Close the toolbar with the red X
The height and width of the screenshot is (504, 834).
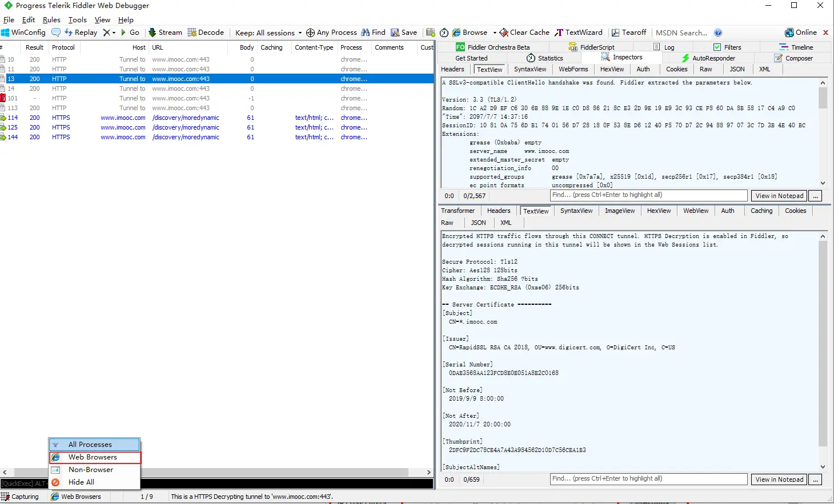pyautogui.click(x=825, y=33)
